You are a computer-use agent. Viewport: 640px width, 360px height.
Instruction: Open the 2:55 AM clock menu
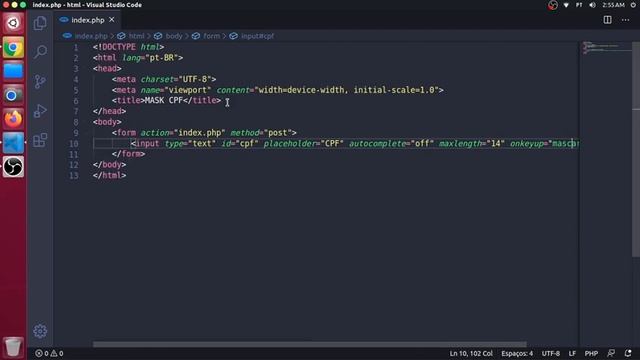coord(613,5)
